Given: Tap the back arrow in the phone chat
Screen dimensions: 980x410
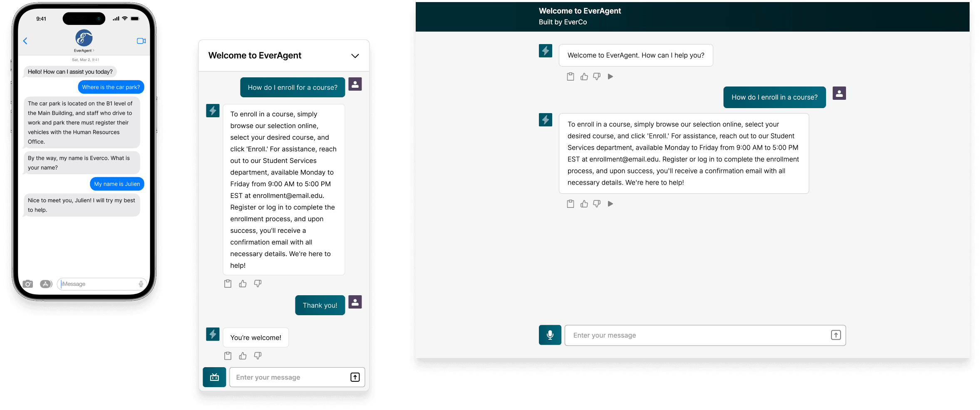Looking at the screenshot, I should [x=25, y=41].
